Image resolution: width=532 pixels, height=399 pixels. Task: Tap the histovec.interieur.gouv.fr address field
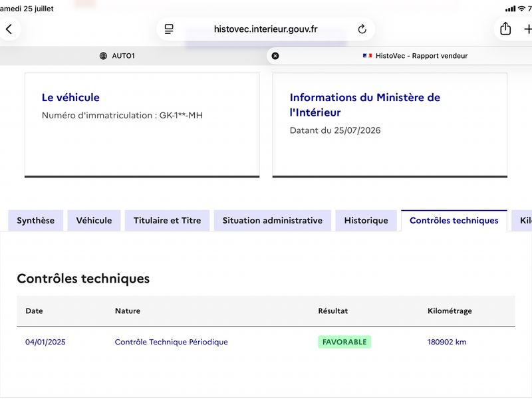[x=265, y=29]
